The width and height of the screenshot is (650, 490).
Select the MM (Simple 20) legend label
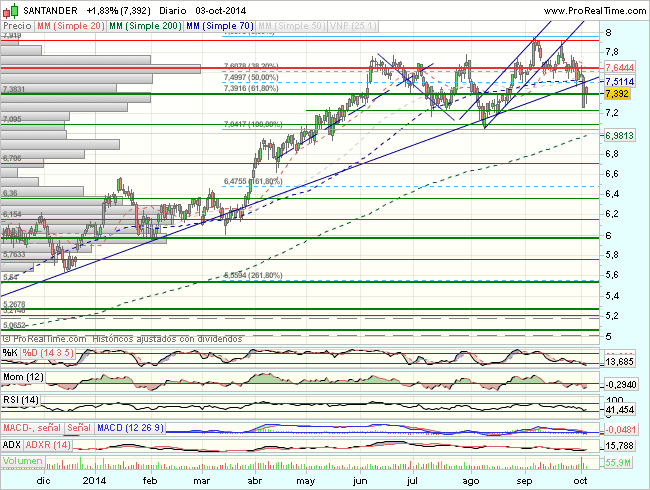pyautogui.click(x=70, y=26)
